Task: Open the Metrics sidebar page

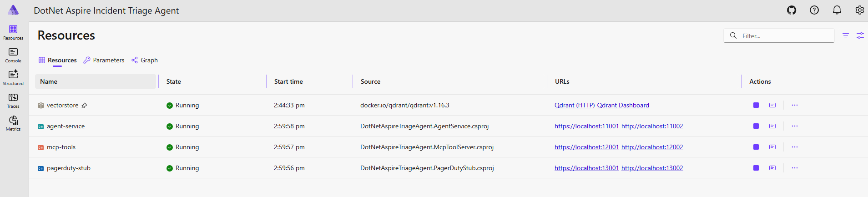Action: point(13,123)
